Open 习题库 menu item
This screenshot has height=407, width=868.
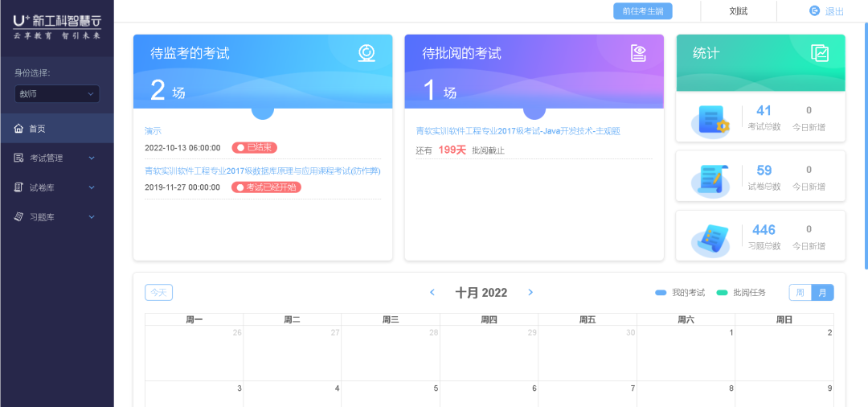57,217
